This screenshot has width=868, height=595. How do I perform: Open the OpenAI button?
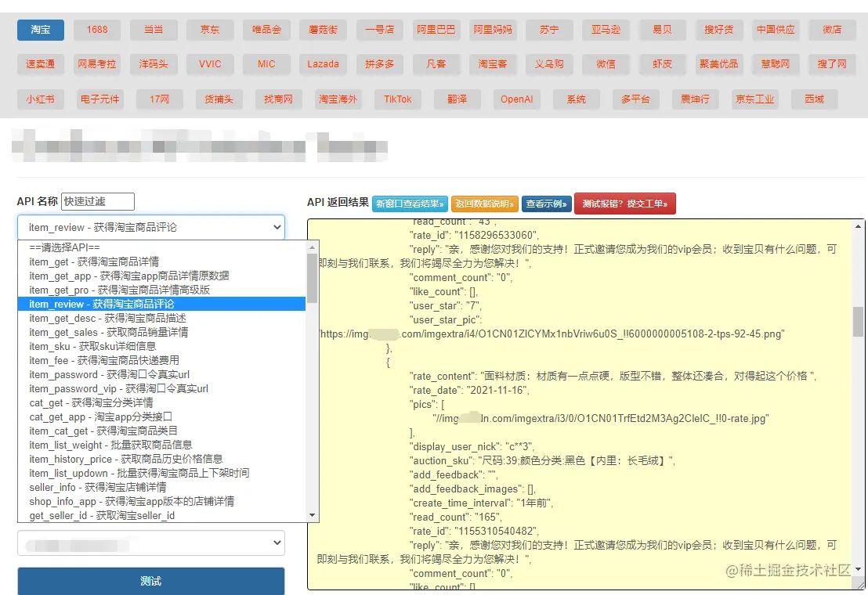click(x=516, y=99)
